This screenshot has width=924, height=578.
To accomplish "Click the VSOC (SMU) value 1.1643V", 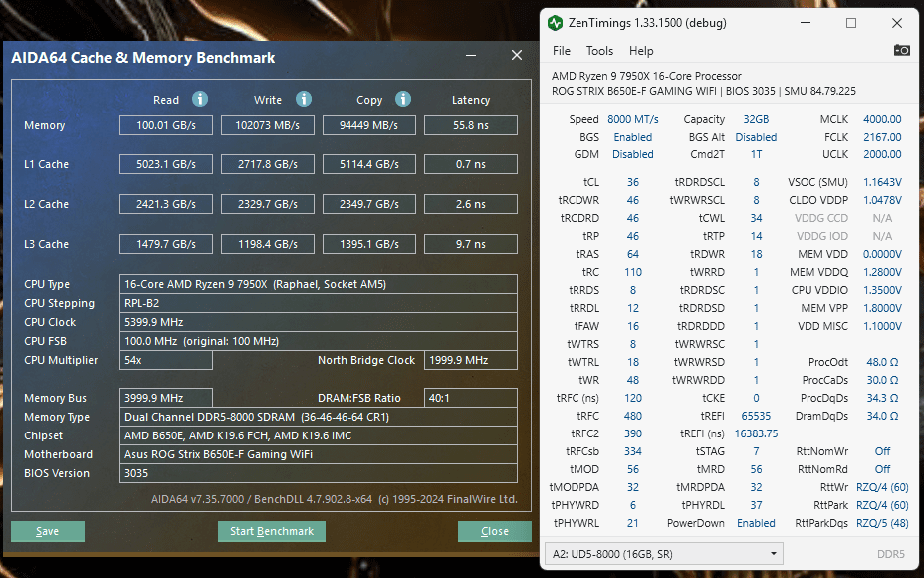I will coord(882,182).
